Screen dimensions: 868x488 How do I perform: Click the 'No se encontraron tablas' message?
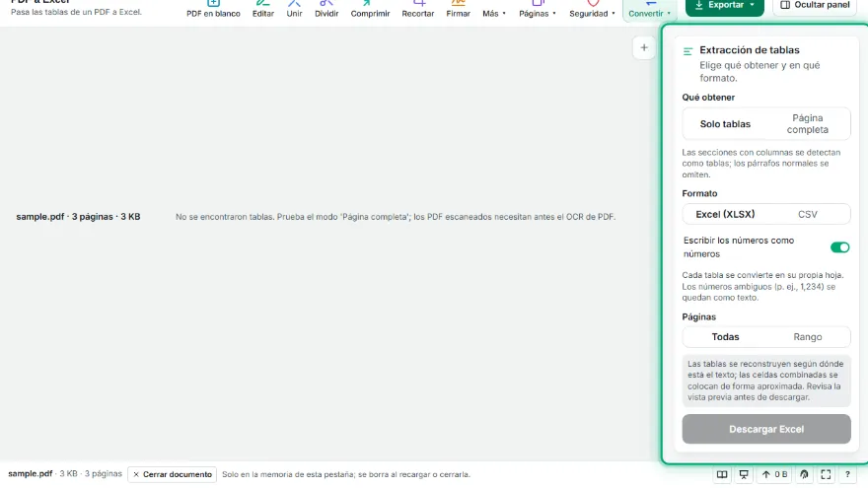[396, 217]
